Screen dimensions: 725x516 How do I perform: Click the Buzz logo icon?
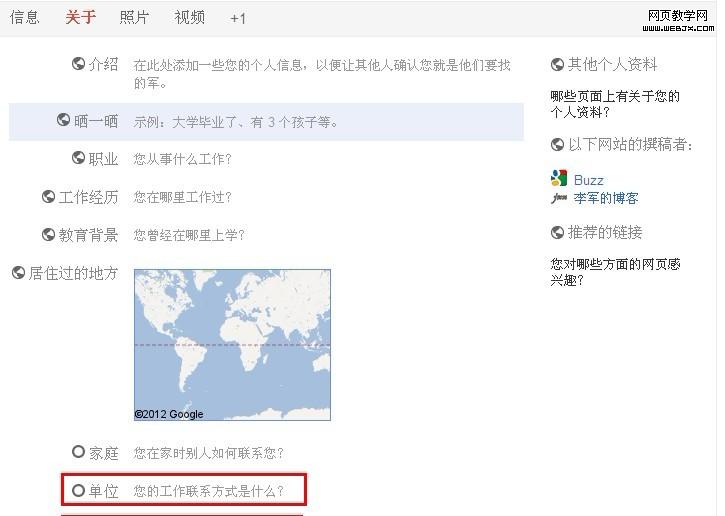coord(559,179)
